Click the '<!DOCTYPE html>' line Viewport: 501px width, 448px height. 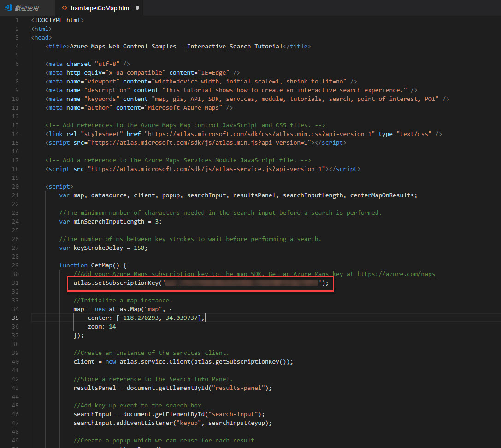click(x=57, y=20)
